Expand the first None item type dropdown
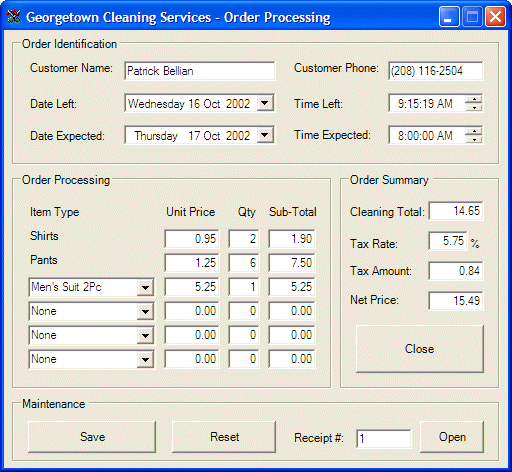This screenshot has width=512, height=472. (x=145, y=311)
